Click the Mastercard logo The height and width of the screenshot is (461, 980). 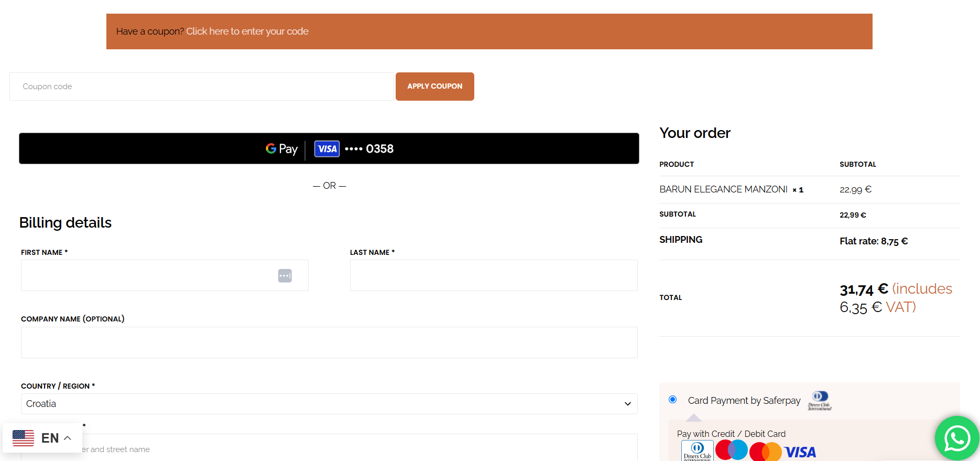pos(765,452)
